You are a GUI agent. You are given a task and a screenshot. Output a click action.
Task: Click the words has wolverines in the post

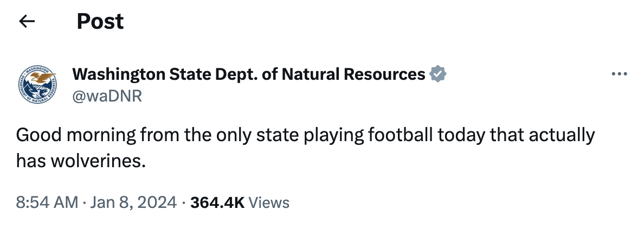[81, 161]
